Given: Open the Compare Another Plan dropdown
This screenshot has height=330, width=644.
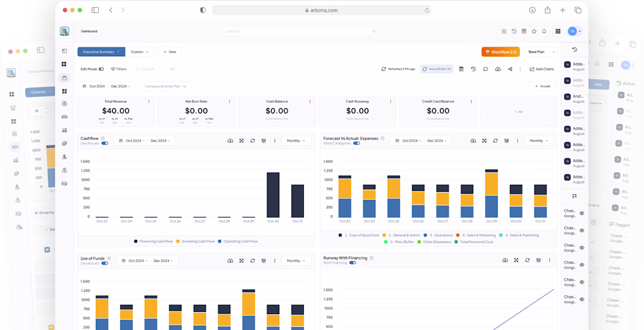Looking at the screenshot, I should [166, 86].
